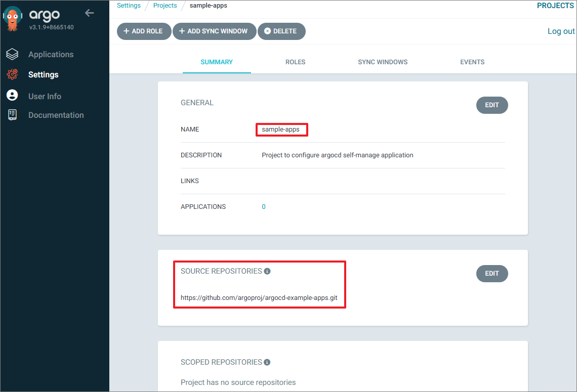Viewport: 577px width, 392px height.
Task: Log out of Argo CD
Action: coord(561,31)
